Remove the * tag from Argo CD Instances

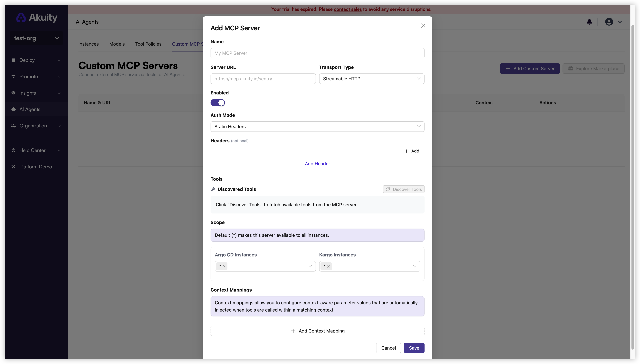[x=224, y=266]
